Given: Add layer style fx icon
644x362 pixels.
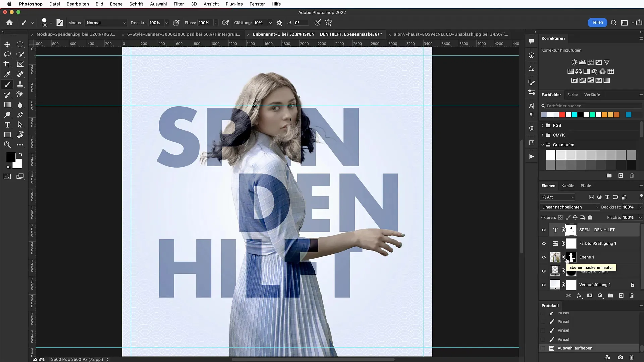Looking at the screenshot, I should [x=579, y=295].
